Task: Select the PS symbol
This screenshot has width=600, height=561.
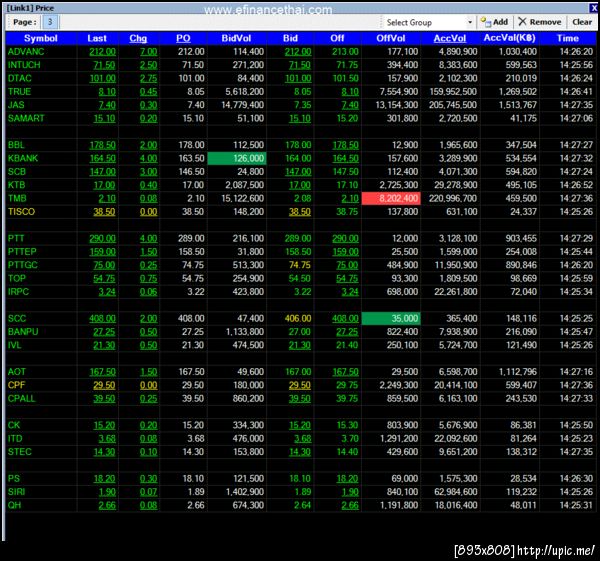Action: pyautogui.click(x=13, y=479)
